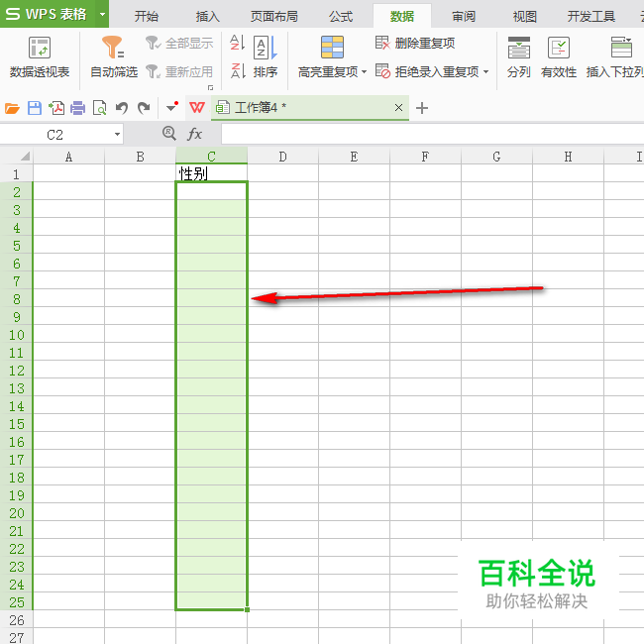The image size is (644, 644).
Task: Click cell C1 containing 性别
Action: pos(211,173)
